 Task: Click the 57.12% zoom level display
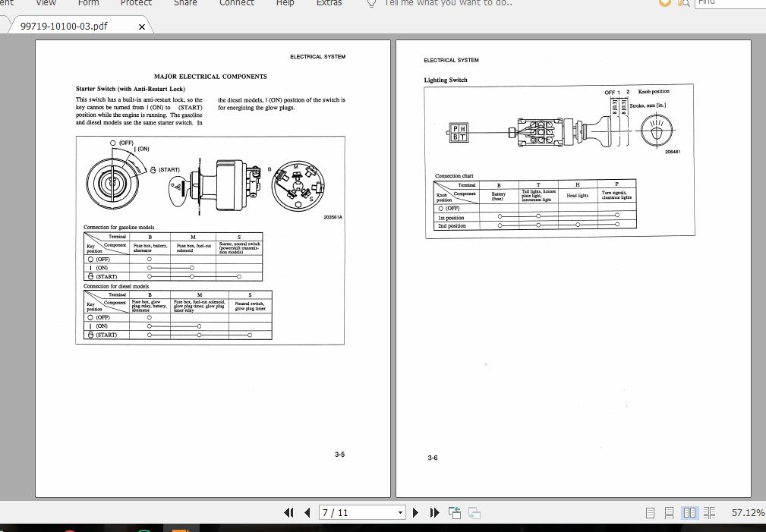point(748,512)
